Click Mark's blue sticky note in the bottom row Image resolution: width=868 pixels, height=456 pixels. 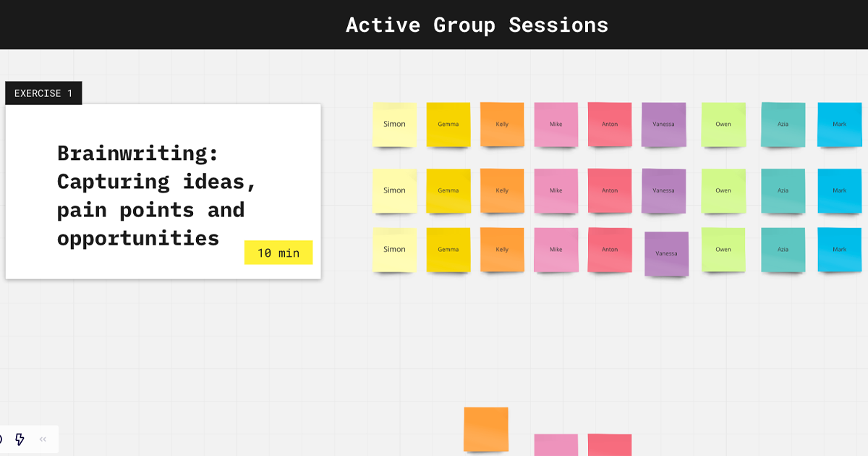tap(839, 250)
